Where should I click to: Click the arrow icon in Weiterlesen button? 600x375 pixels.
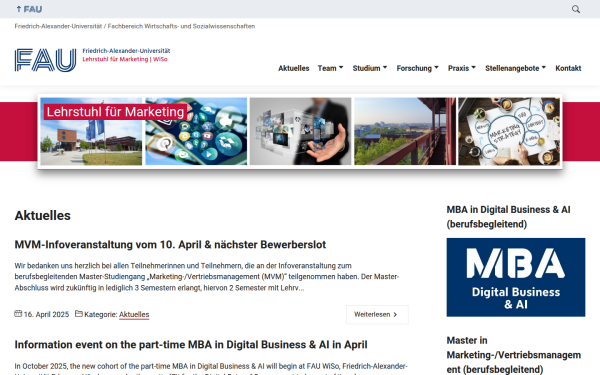pos(395,315)
